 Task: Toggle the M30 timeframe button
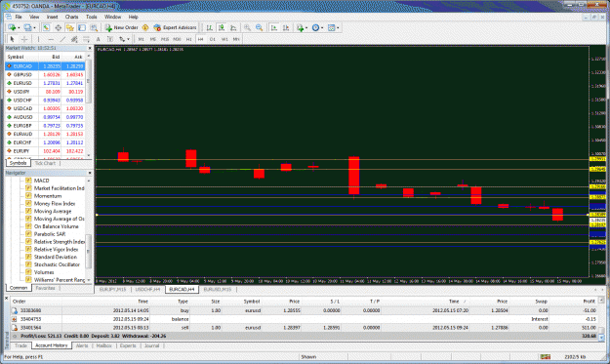pyautogui.click(x=177, y=39)
